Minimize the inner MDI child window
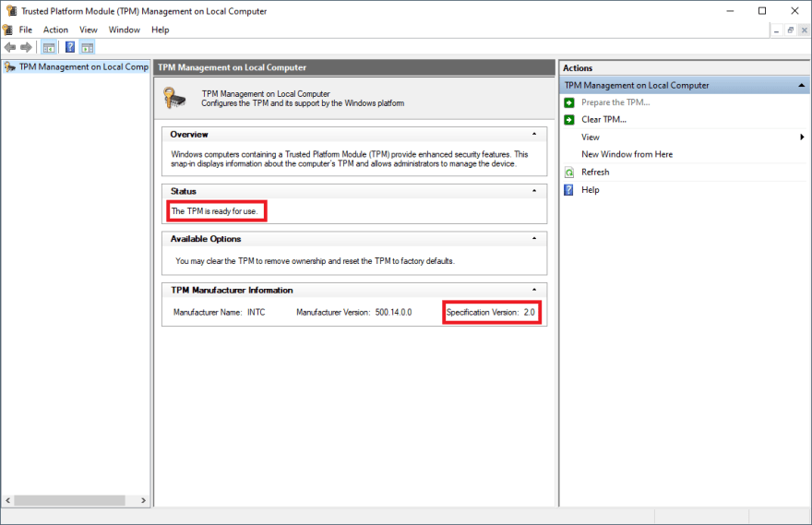This screenshot has width=812, height=525. [x=776, y=30]
